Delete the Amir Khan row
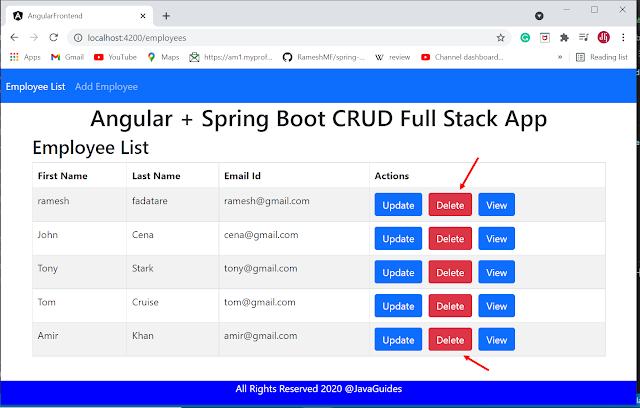This screenshot has height=408, width=640. [450, 339]
